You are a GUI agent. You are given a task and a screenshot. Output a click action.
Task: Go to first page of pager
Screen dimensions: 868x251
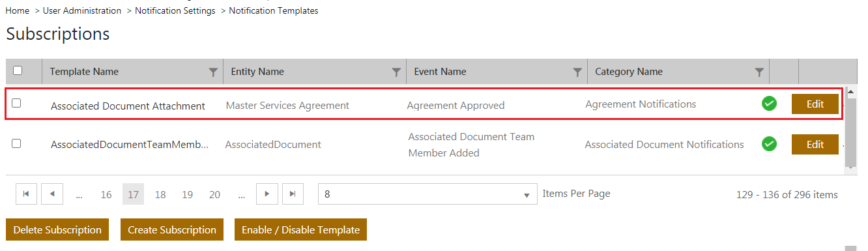tap(25, 194)
